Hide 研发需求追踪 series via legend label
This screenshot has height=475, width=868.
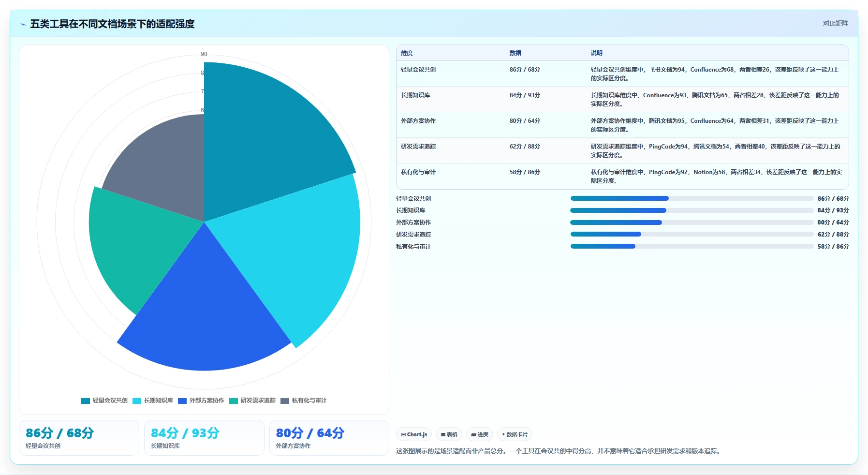(258, 401)
